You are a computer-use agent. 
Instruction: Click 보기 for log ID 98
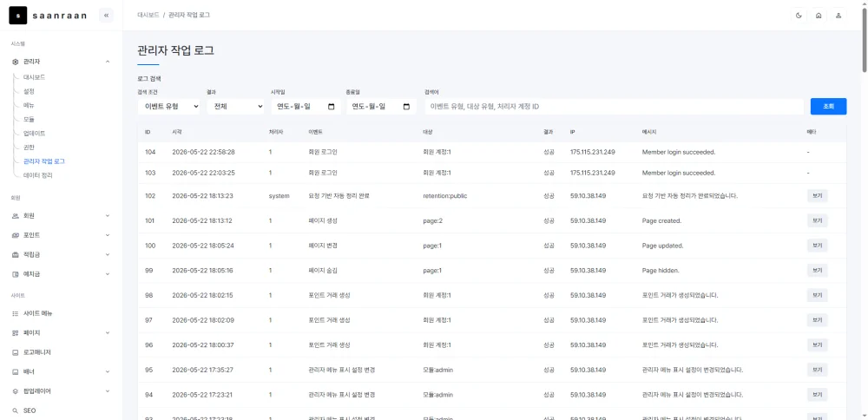[x=817, y=296]
